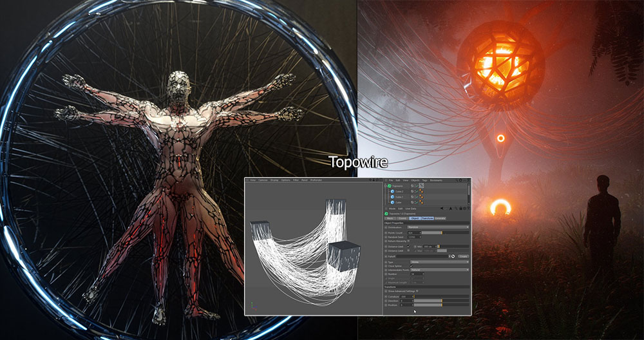This screenshot has height=340, width=644.
Task: Click the up arrow in the Attribute Manager
Action: [x=451, y=209]
